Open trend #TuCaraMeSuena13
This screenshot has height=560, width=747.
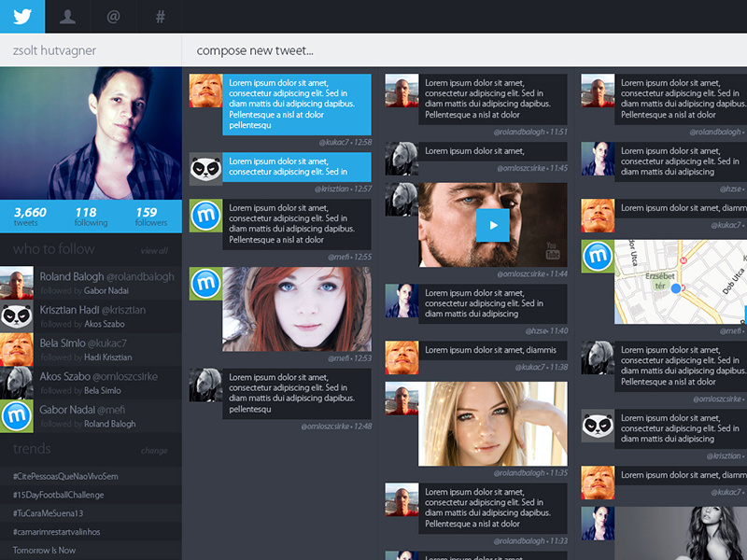click(48, 513)
